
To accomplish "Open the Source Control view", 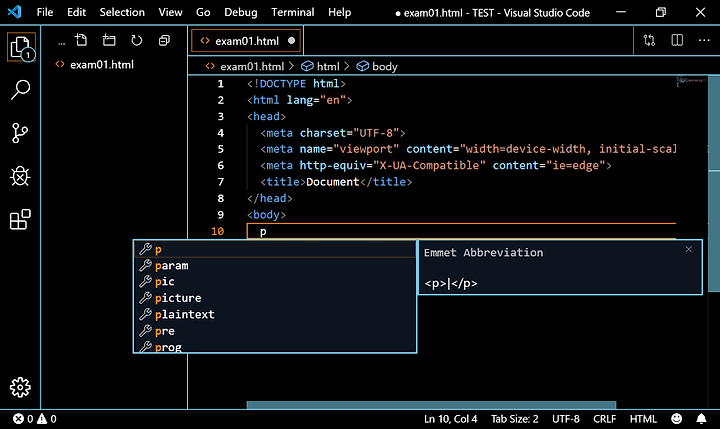I will tap(20, 133).
